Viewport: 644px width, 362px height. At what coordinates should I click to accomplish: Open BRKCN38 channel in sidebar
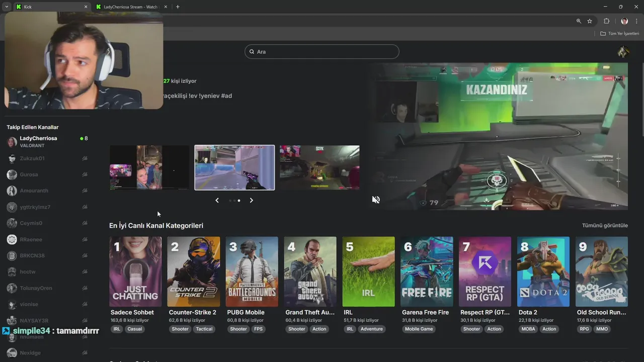[x=47, y=255]
